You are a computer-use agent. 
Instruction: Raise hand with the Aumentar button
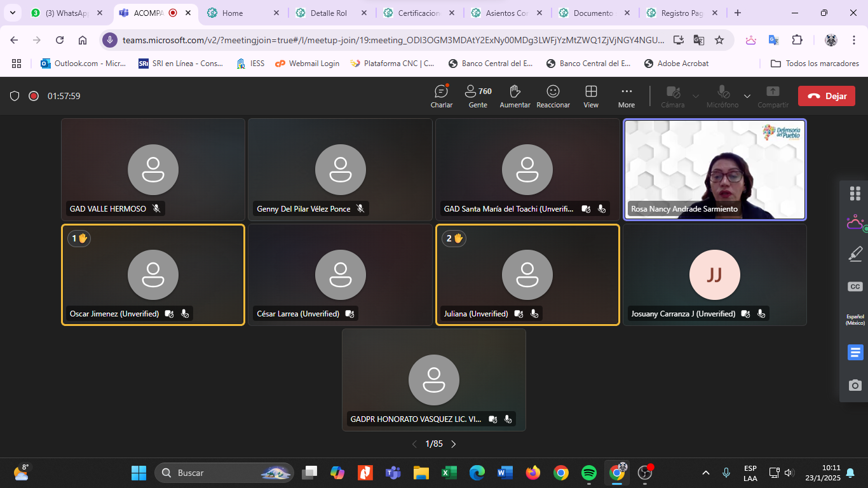tap(515, 96)
